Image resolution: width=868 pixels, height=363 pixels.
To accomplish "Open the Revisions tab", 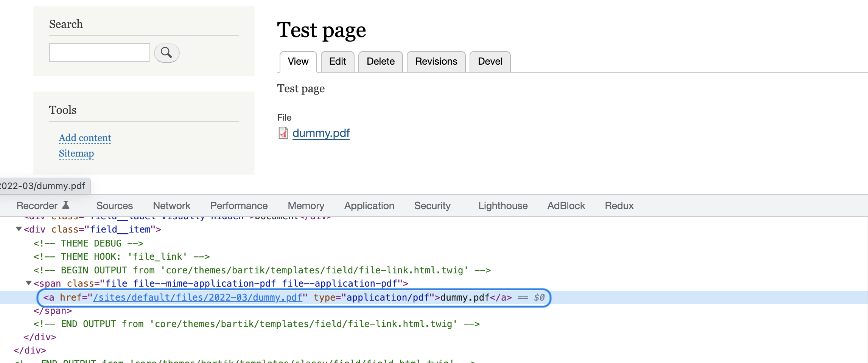I will tap(436, 61).
